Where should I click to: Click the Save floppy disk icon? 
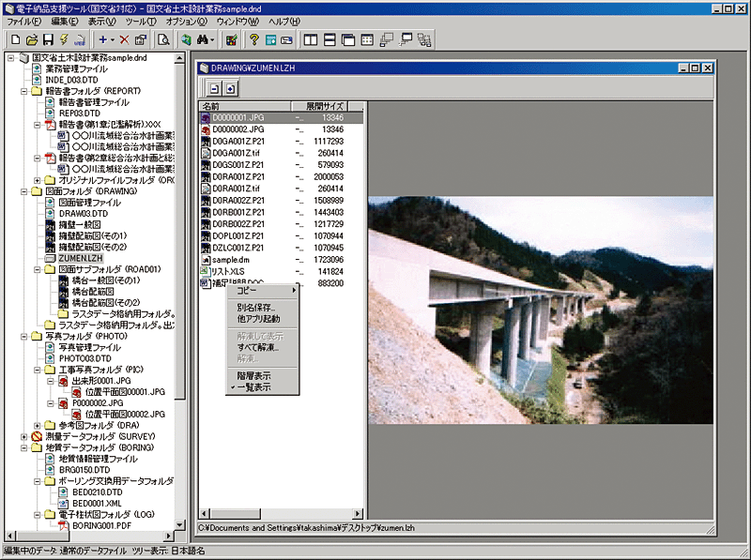(47, 39)
